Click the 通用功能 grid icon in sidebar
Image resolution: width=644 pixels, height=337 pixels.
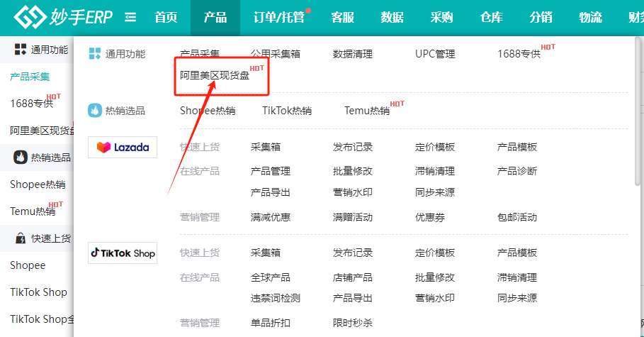click(x=21, y=50)
